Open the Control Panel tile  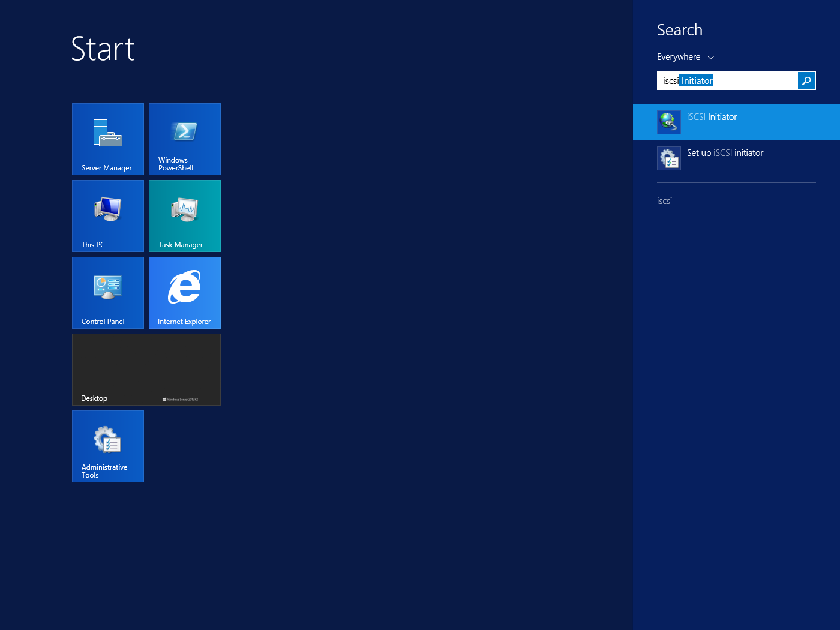(108, 293)
